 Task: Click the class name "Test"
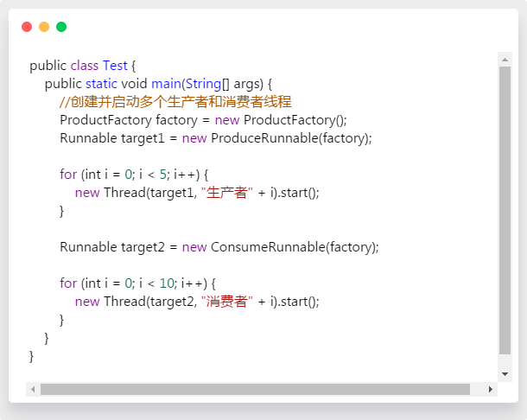(115, 65)
